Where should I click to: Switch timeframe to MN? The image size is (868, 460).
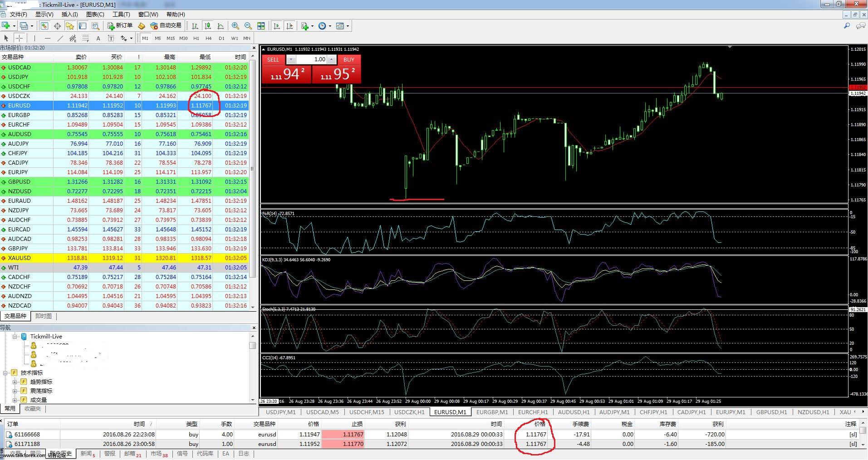point(247,38)
